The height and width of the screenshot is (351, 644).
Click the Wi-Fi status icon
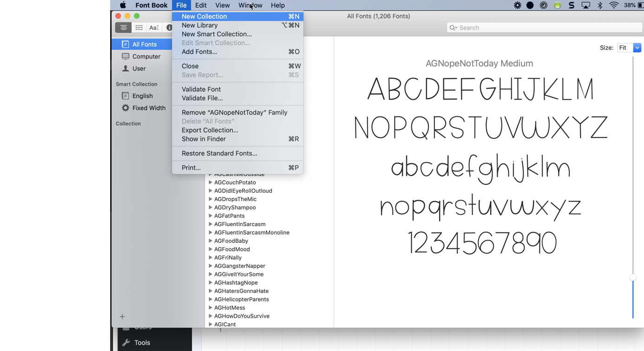(x=614, y=5)
